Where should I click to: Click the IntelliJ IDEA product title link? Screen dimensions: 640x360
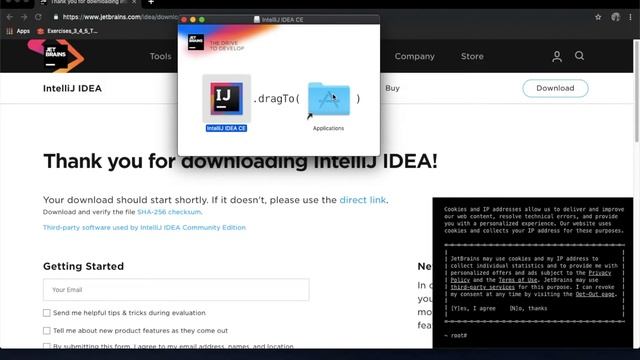tap(72, 88)
